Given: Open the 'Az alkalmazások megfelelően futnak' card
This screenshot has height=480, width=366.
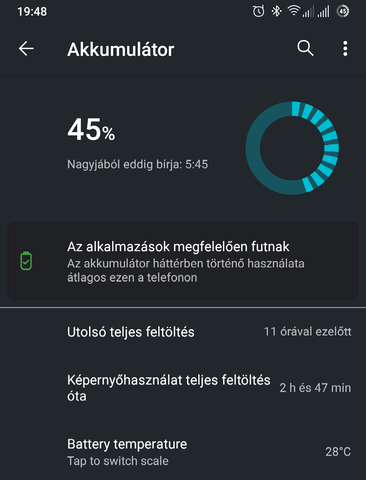Looking at the screenshot, I should click(x=183, y=261).
